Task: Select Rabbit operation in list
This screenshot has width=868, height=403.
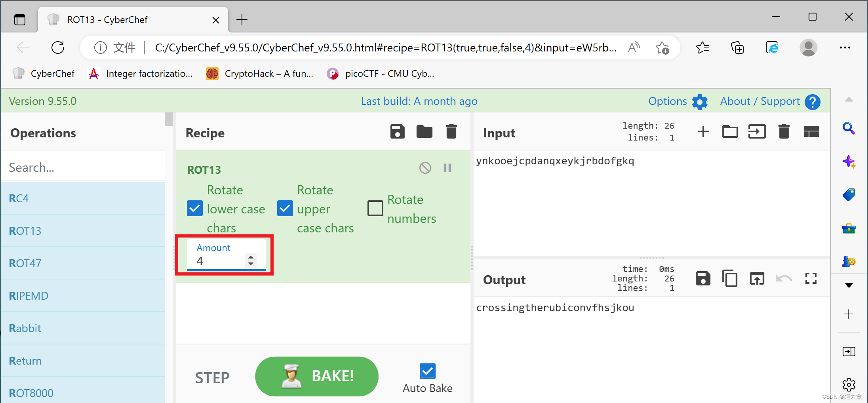Action: [83, 328]
